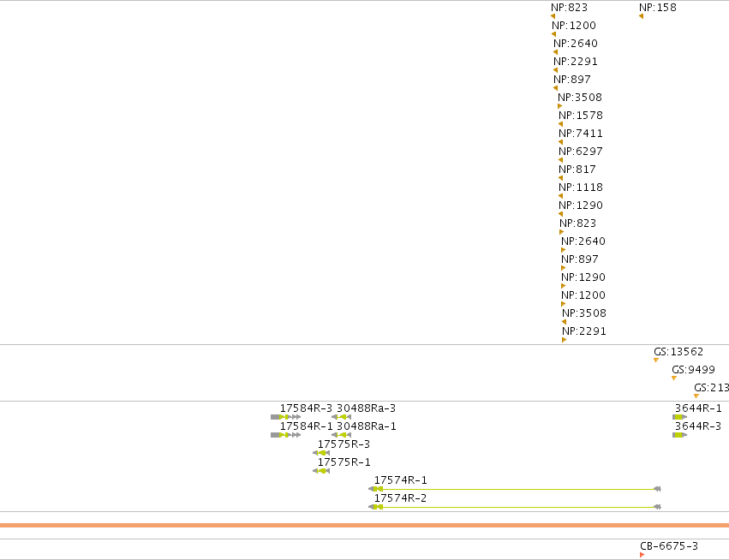Click the arrow marker beneath NP:6297
The height and width of the screenshot is (560, 729).
click(560, 160)
